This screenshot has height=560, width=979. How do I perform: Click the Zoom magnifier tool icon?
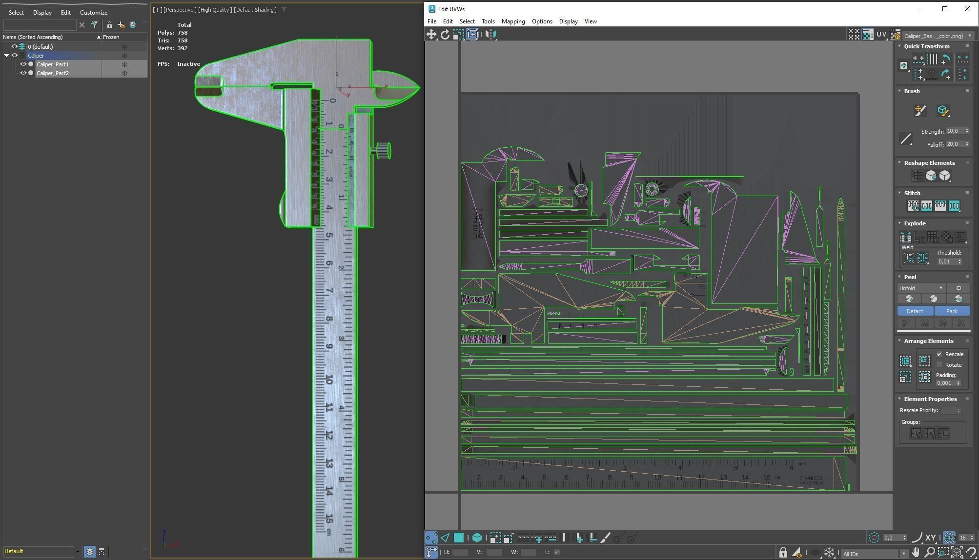[x=929, y=552]
